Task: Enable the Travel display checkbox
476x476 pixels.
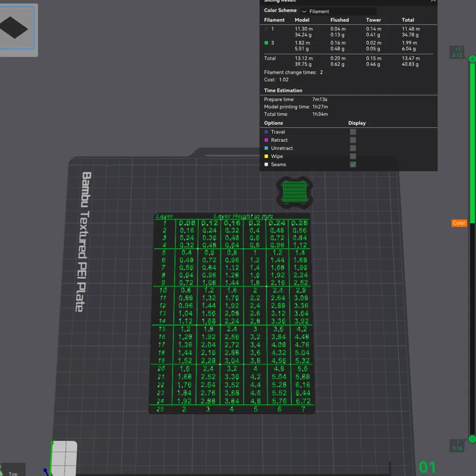Action: pyautogui.click(x=353, y=132)
